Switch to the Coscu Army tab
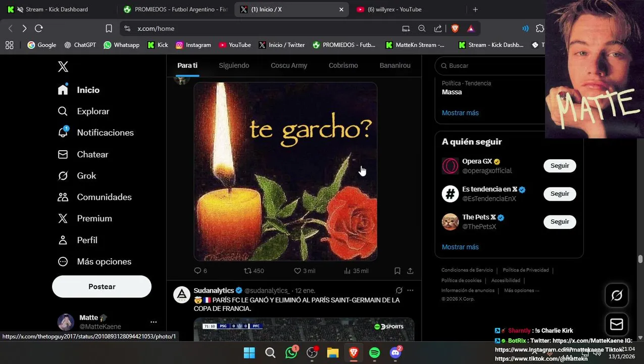This screenshot has height=364, width=644. coord(289,66)
